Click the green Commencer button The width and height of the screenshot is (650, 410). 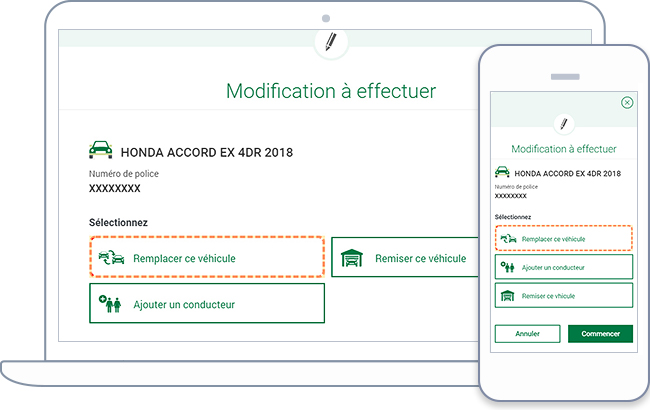[x=600, y=334]
